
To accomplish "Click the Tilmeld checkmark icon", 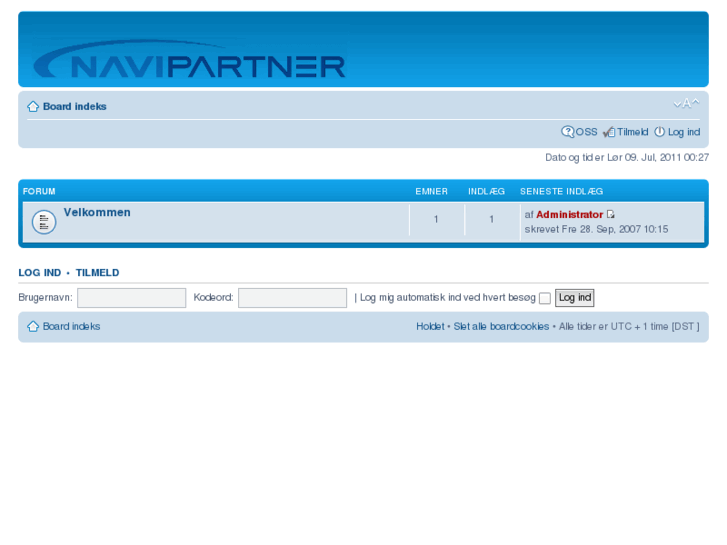I will 609,132.
